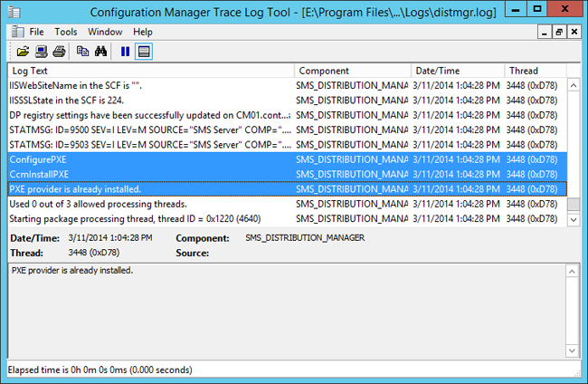588x384 pixels.
Task: Pause log monitoring with the Pause icon
Action: [125, 51]
